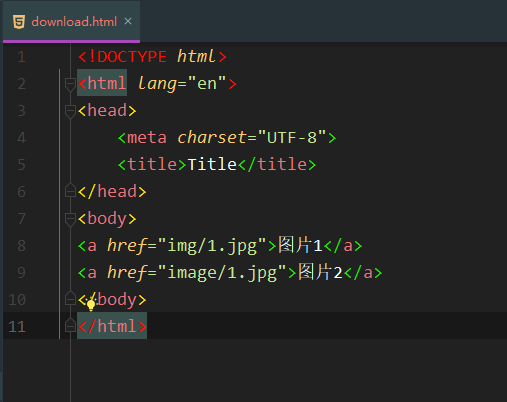507x402 pixels.
Task: Toggle fold marker at closing body tag line 10
Action: click(70, 298)
